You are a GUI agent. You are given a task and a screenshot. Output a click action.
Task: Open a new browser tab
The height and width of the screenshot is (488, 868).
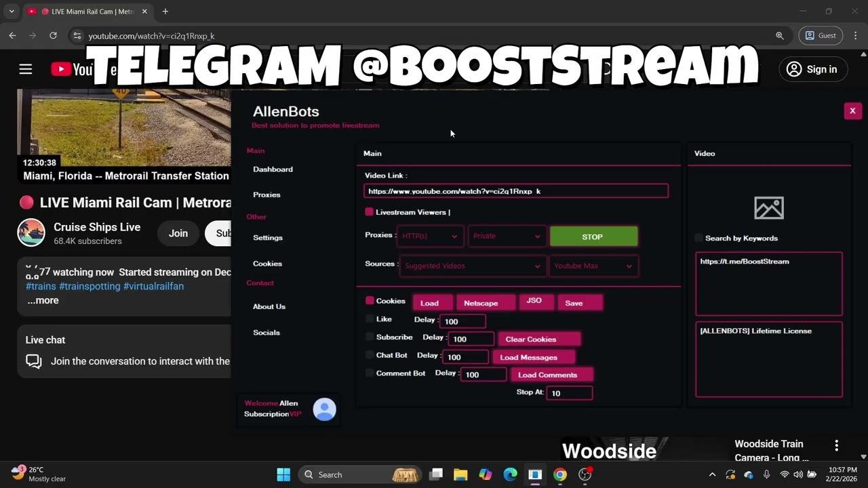[x=165, y=12]
